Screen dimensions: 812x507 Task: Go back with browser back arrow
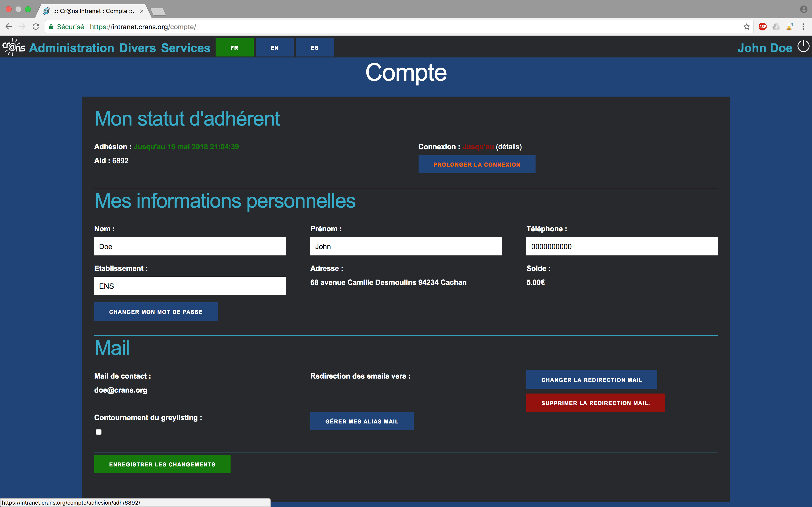pyautogui.click(x=9, y=27)
